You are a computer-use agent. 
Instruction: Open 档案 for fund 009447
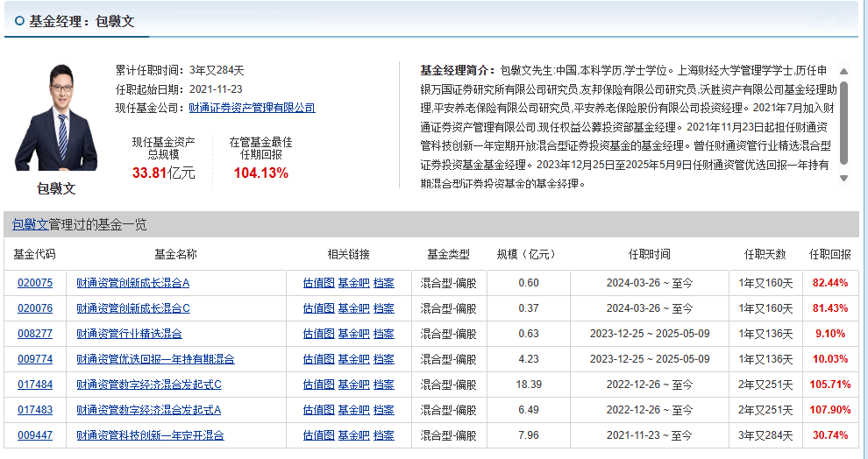[384, 435]
